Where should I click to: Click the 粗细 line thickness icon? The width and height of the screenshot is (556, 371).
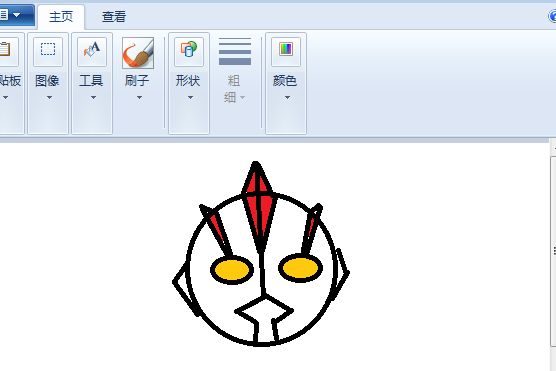tap(235, 52)
